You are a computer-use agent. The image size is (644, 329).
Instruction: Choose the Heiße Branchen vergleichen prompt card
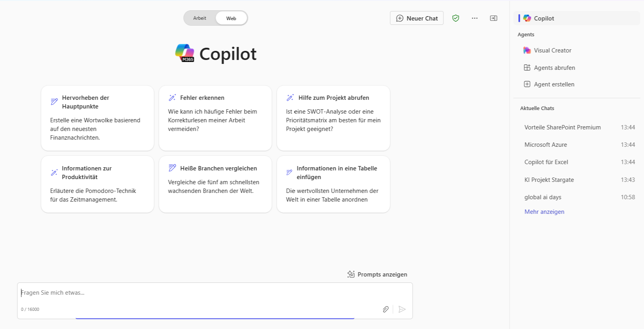(x=215, y=184)
